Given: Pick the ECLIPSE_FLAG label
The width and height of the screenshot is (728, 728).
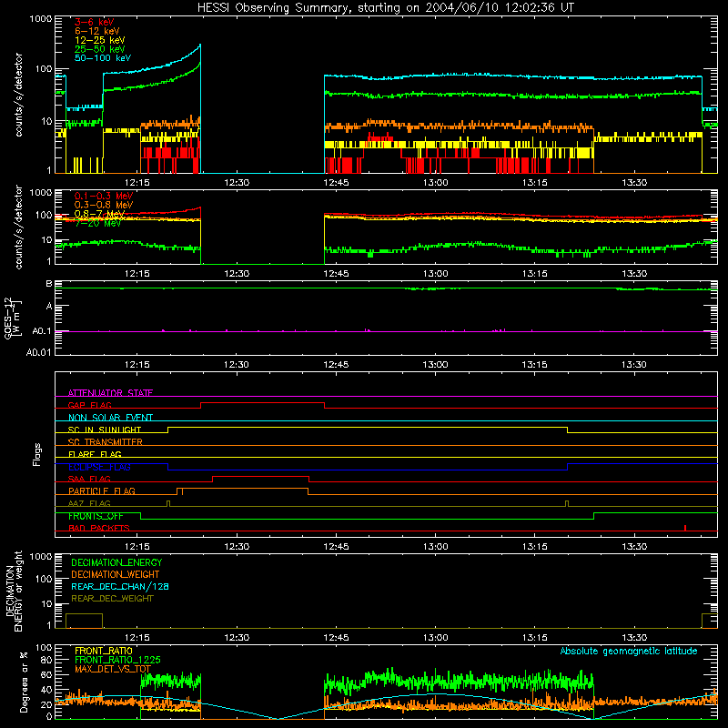Looking at the screenshot, I should pos(99,467).
